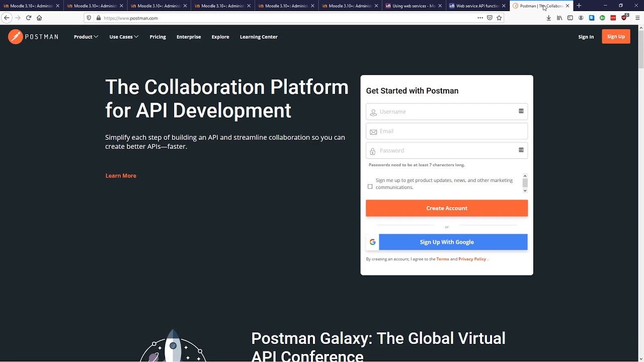Choose Sign Up With Google
Viewport: 644px width, 362px height.
(447, 242)
